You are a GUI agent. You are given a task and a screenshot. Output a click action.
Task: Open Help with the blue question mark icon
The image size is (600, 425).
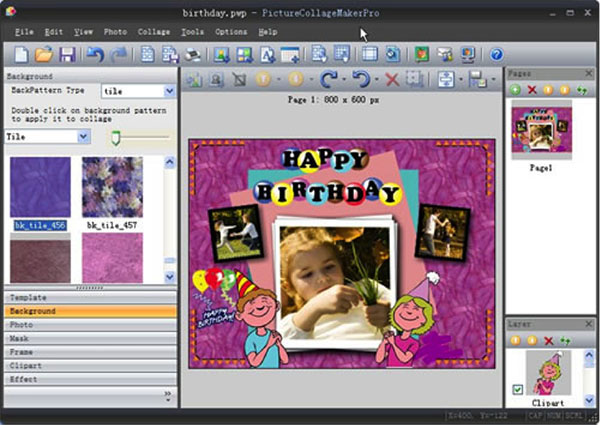pyautogui.click(x=496, y=54)
